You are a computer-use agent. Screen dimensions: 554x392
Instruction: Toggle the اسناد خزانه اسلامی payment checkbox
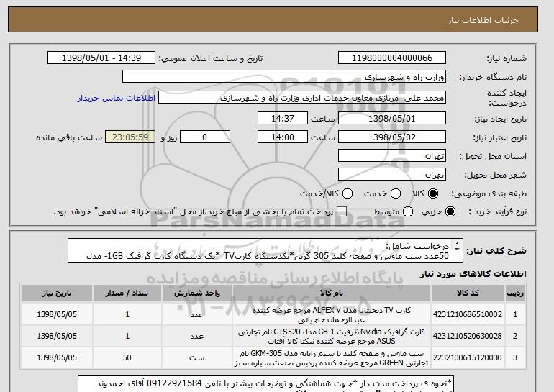(x=342, y=211)
